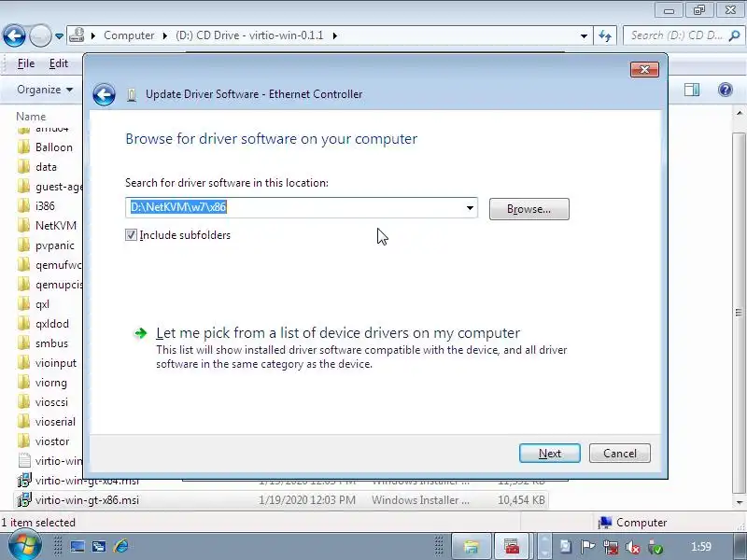Click the dialog's back arrow button
The width and height of the screenshot is (747, 560).
[104, 94]
